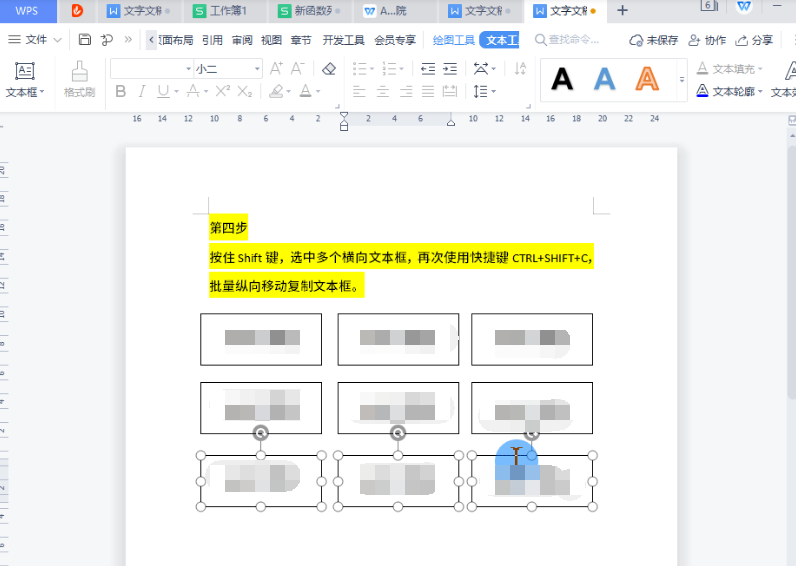
Task: Click the 分享 share button
Action: coord(754,40)
